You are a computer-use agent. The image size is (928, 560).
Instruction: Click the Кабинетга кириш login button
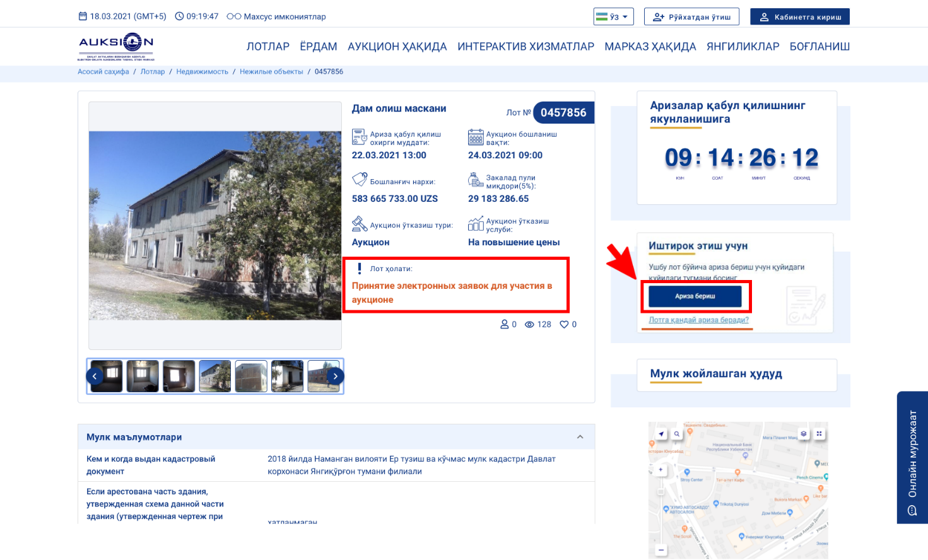(799, 17)
